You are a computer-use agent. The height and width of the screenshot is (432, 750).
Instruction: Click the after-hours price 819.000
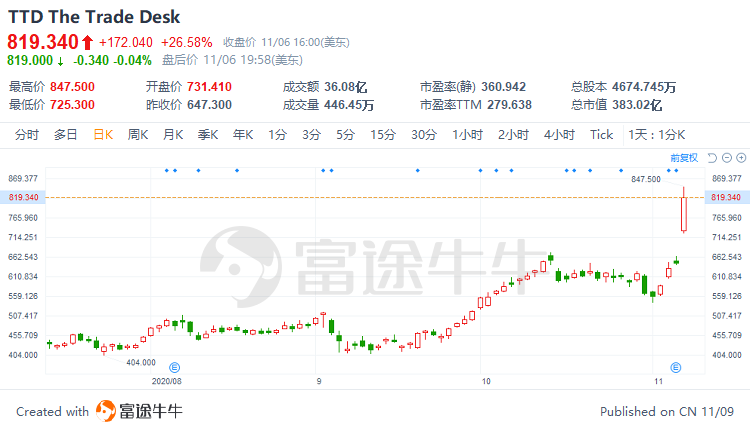click(x=30, y=60)
